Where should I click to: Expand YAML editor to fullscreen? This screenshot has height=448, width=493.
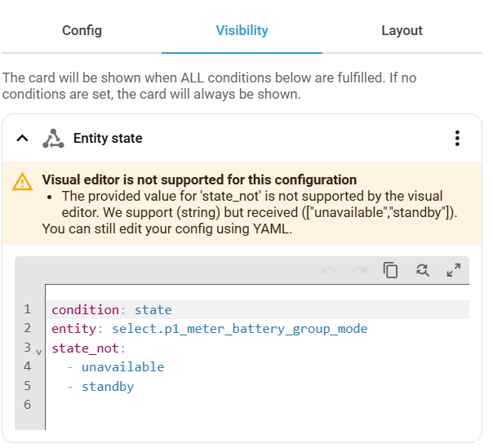click(454, 270)
